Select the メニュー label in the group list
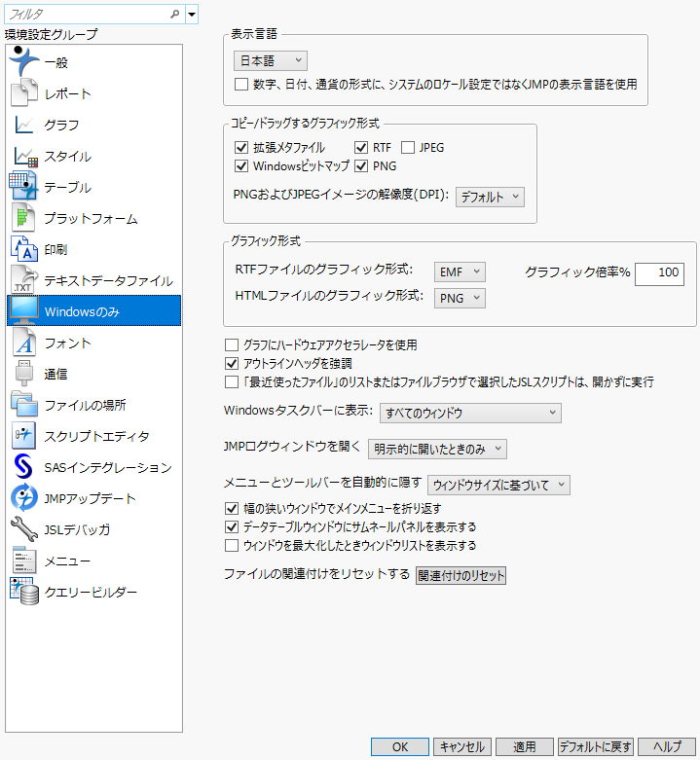This screenshot has height=760, width=700. 67,561
